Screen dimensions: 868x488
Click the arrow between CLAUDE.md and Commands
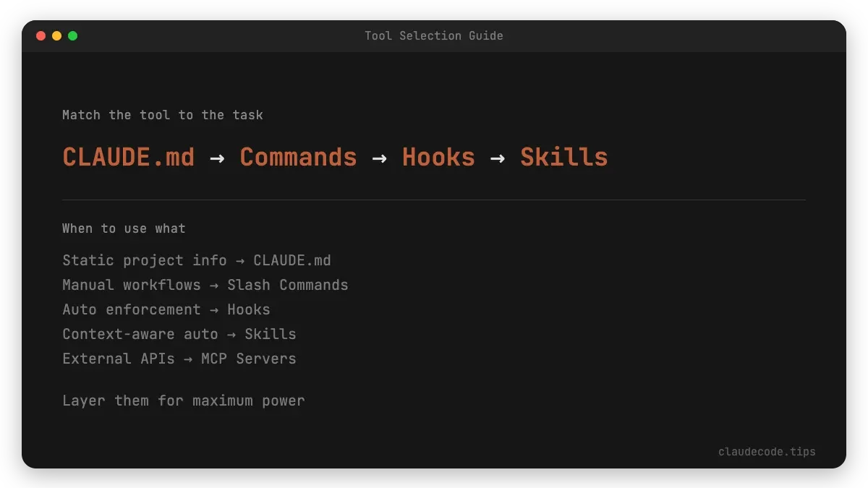(216, 157)
